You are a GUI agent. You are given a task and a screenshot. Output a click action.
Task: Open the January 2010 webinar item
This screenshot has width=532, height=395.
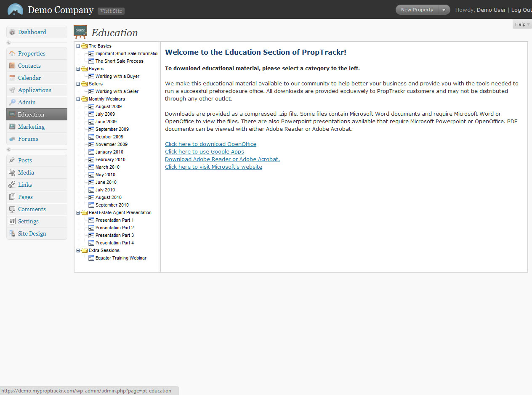pos(109,152)
